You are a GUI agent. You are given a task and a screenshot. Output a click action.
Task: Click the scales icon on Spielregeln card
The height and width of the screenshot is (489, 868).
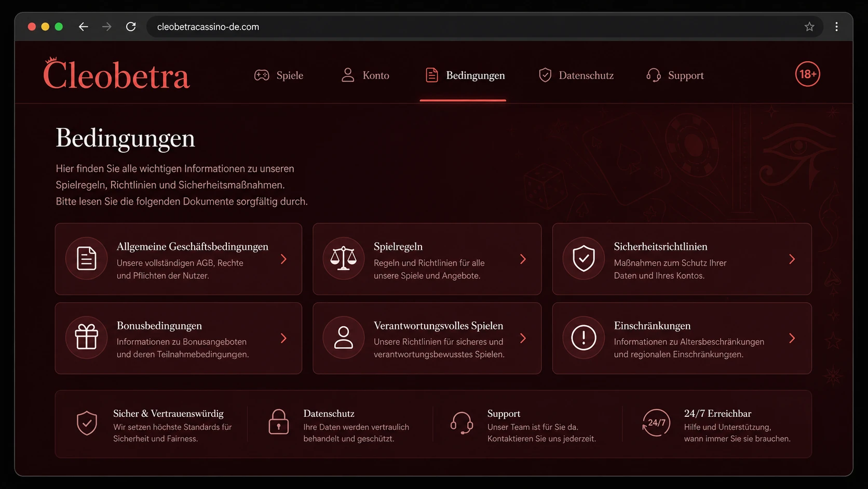pos(343,258)
